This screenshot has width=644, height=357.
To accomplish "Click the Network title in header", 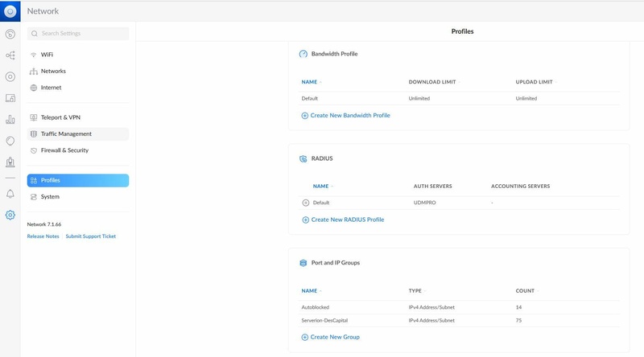I will [x=43, y=11].
